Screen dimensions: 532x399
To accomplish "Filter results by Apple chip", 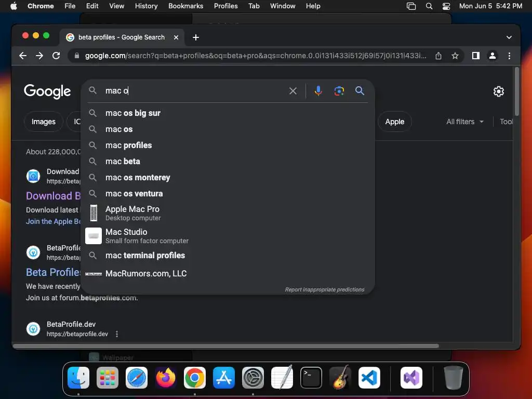I will point(395,122).
